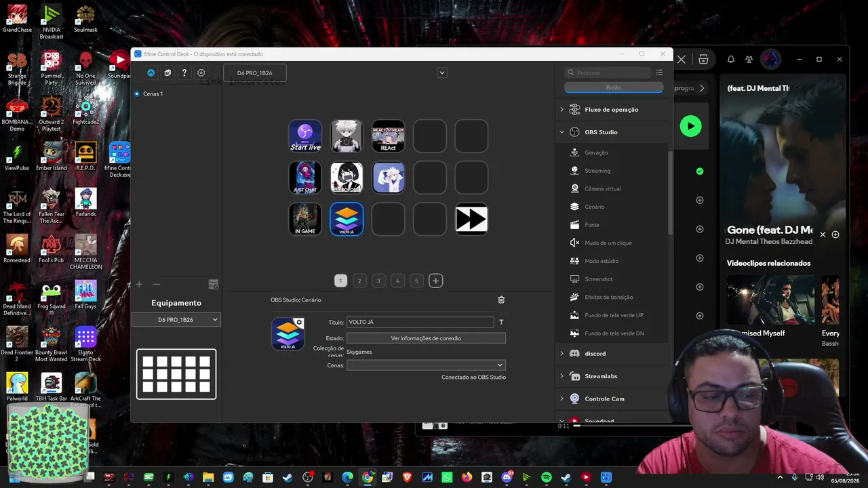Add a new scene with the plus icon

coord(139,285)
